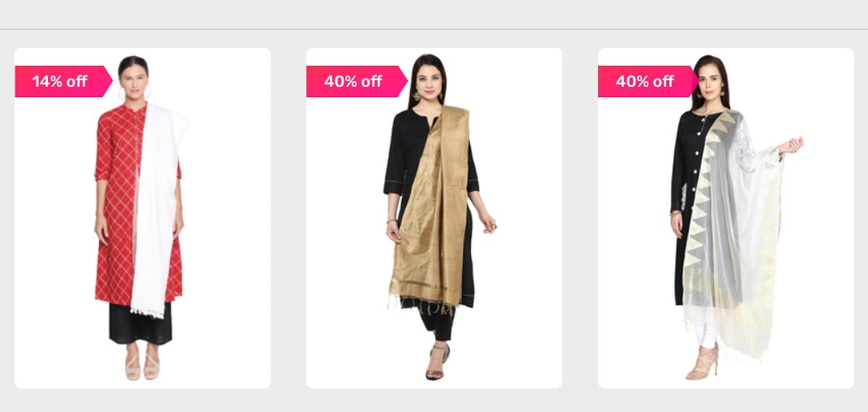This screenshot has height=412, width=868.
Task: Click the 40% off badge on beige dupatta card
Action: click(356, 81)
